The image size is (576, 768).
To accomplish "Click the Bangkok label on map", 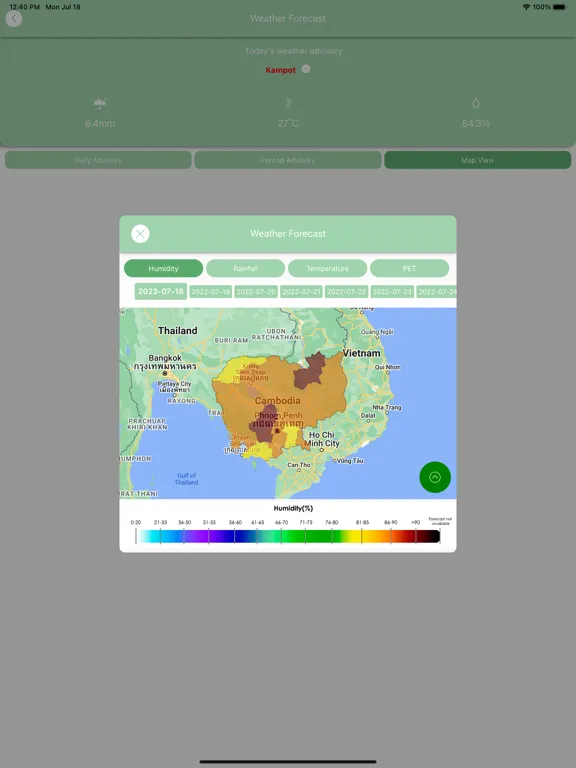I will point(165,358).
